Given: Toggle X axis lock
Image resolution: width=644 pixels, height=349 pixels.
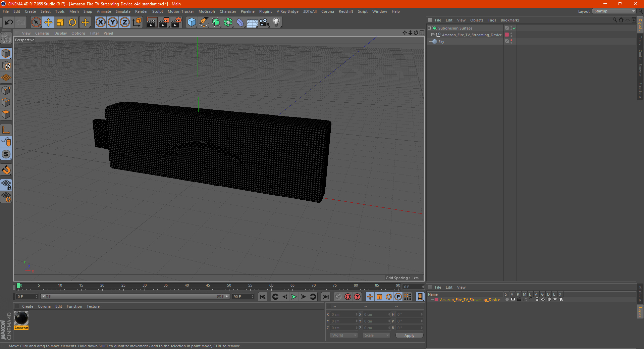Looking at the screenshot, I should 100,22.
